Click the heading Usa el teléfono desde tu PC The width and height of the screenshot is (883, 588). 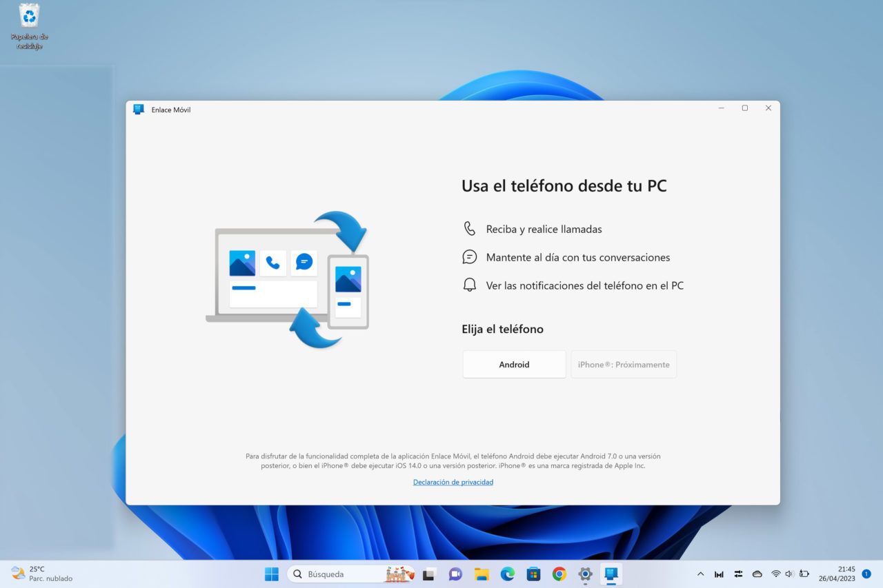[564, 185]
